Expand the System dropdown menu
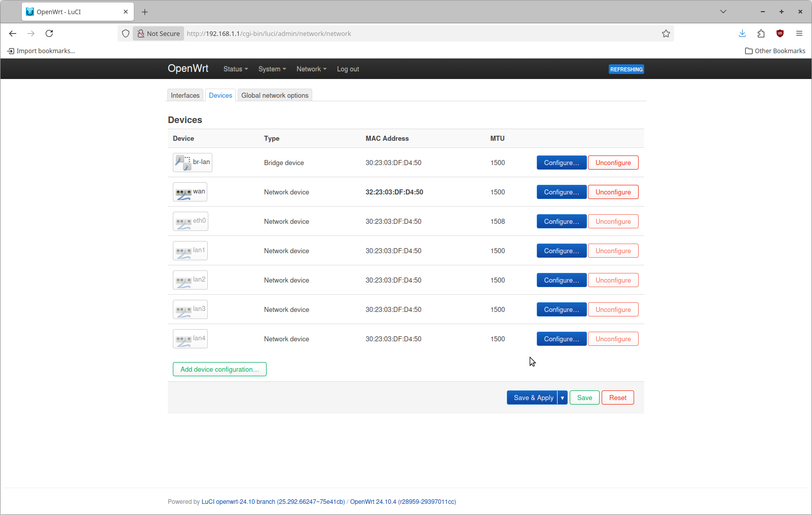 click(272, 69)
